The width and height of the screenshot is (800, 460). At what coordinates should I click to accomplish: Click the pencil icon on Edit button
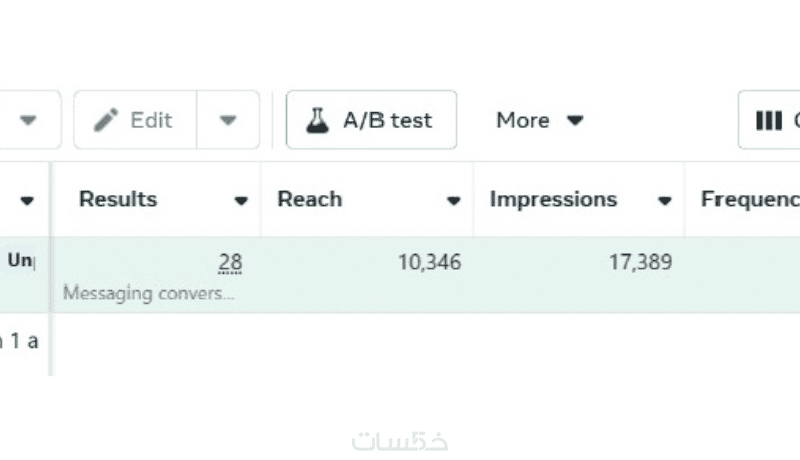click(106, 120)
